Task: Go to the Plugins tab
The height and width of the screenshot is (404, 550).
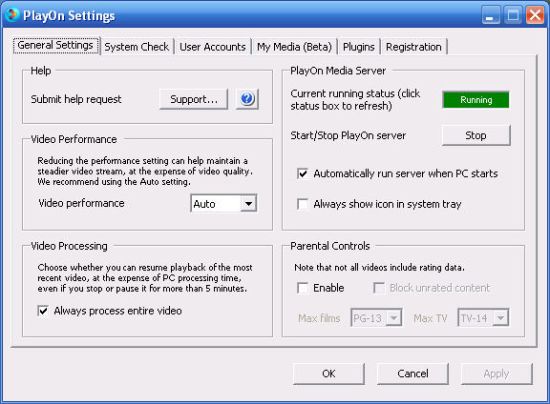Action: tap(358, 47)
